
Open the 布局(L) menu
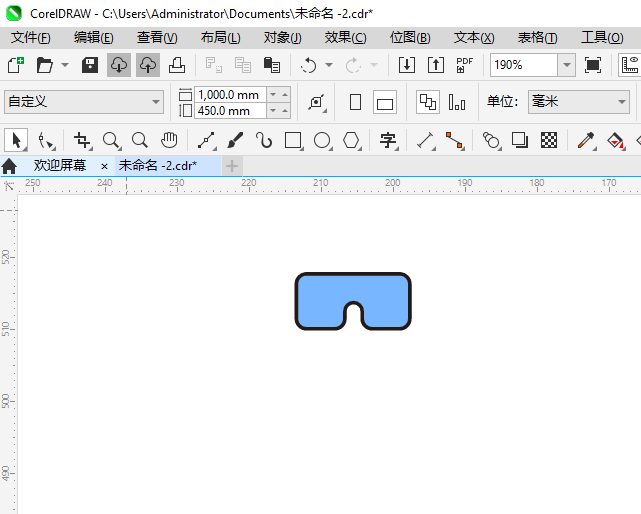(220, 38)
